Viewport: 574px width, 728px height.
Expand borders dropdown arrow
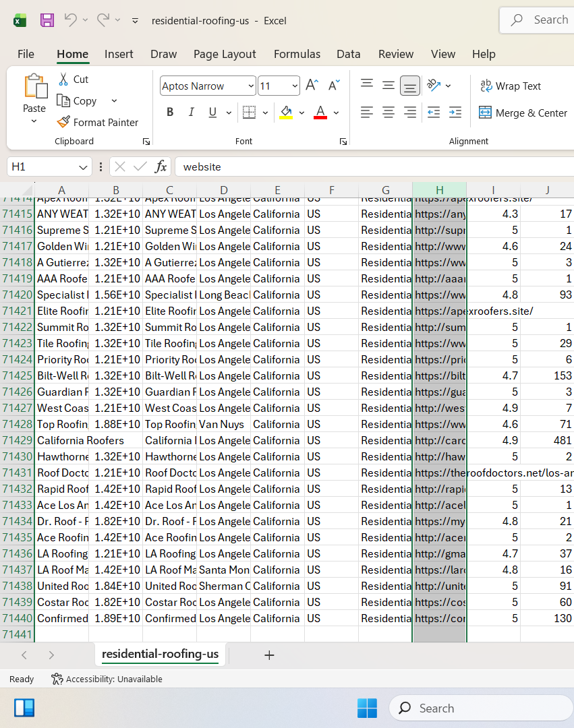pyautogui.click(x=266, y=113)
